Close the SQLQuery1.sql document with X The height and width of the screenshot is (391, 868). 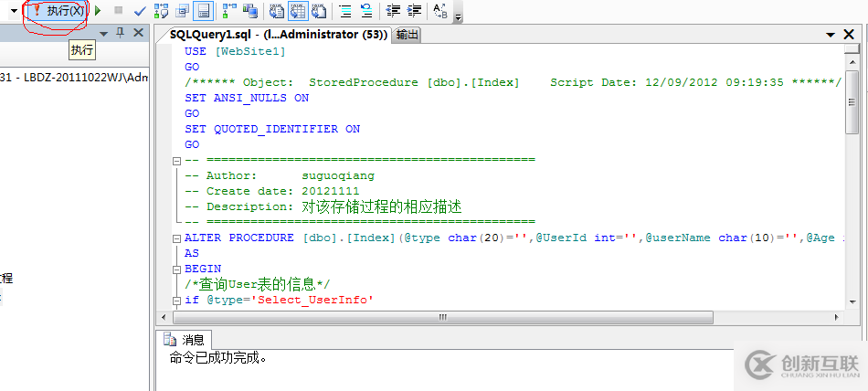coord(849,35)
